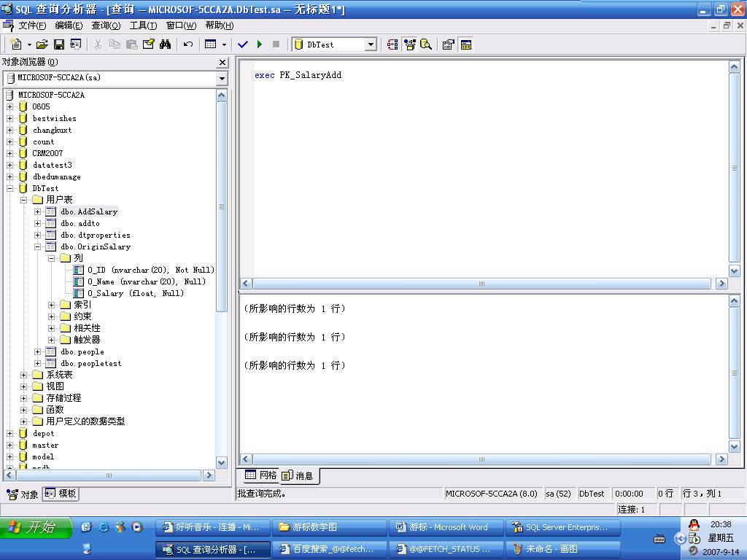Click the Display Estimated Execution Plan icon
The image size is (747, 560).
pyautogui.click(x=392, y=44)
